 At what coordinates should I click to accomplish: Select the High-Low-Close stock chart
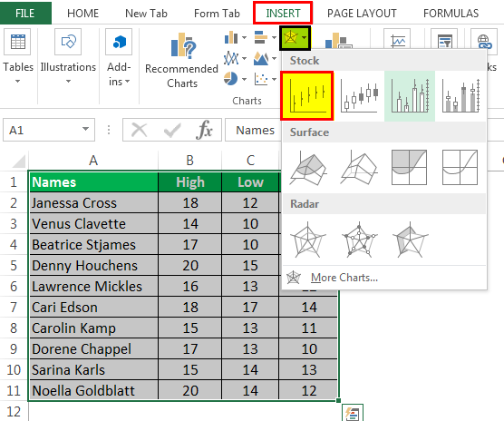[x=307, y=96]
